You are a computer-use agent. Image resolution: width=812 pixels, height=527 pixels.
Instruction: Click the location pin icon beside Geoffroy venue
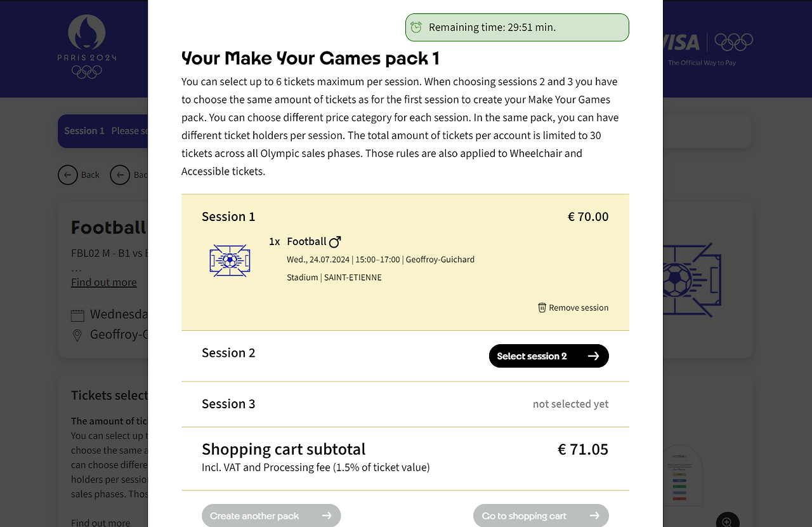(x=77, y=335)
